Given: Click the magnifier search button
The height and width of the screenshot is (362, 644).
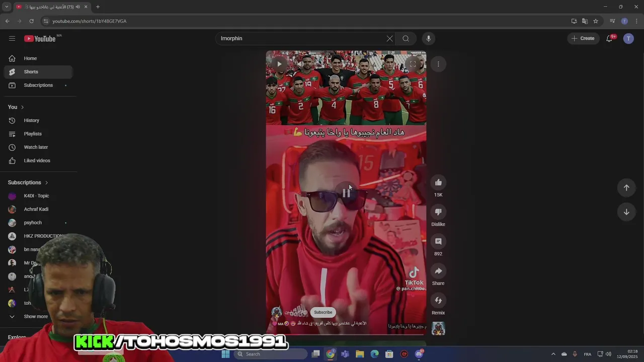Looking at the screenshot, I should [x=406, y=38].
